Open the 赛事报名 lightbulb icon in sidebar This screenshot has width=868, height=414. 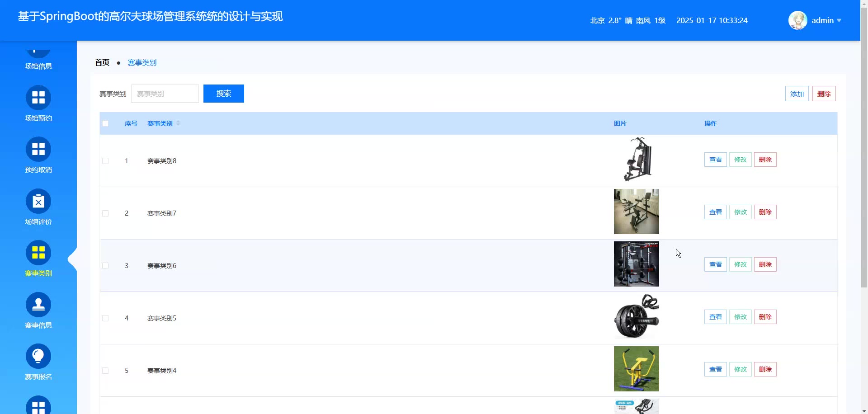click(x=38, y=356)
